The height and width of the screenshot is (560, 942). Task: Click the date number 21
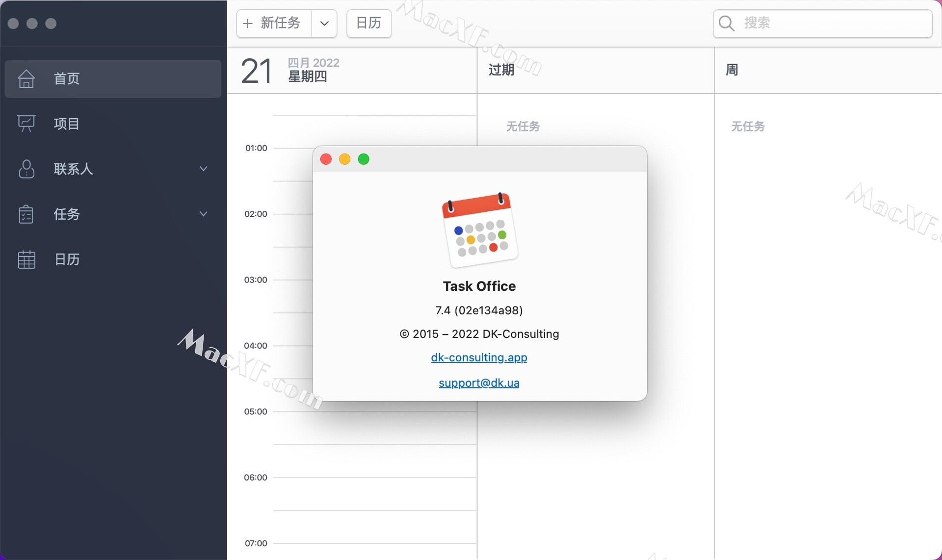[x=256, y=71]
